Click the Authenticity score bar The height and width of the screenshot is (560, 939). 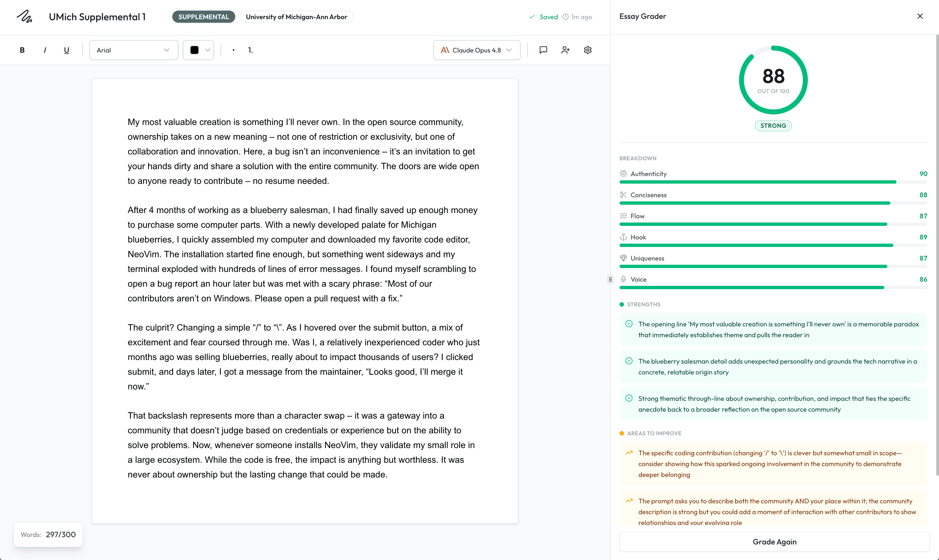click(x=773, y=182)
